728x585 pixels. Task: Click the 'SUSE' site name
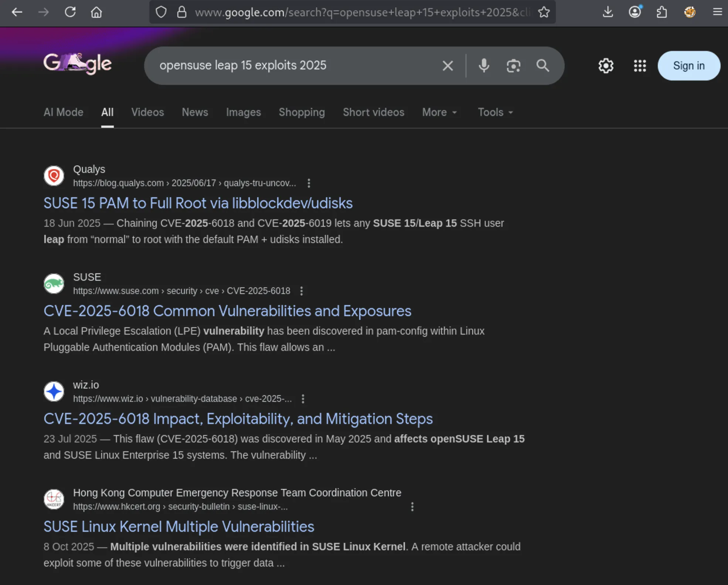(87, 277)
